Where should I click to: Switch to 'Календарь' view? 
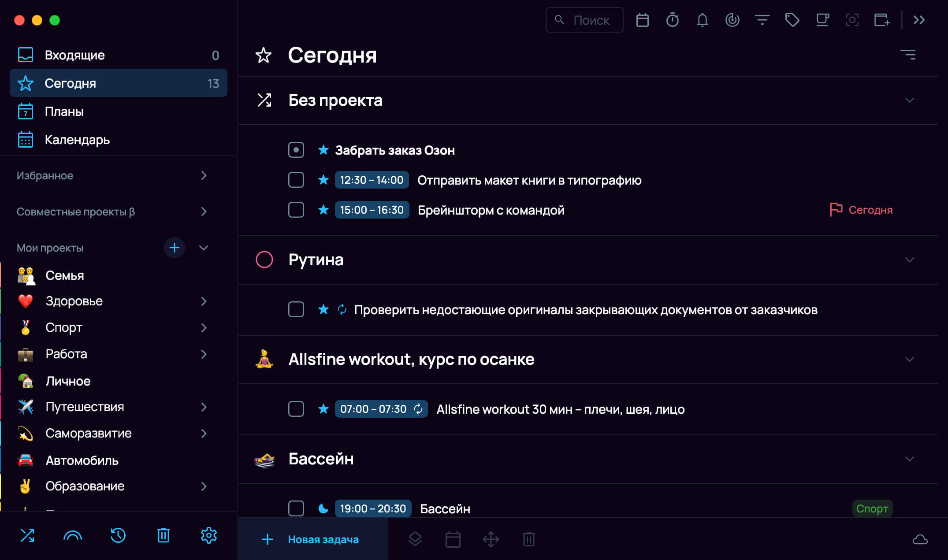click(77, 140)
